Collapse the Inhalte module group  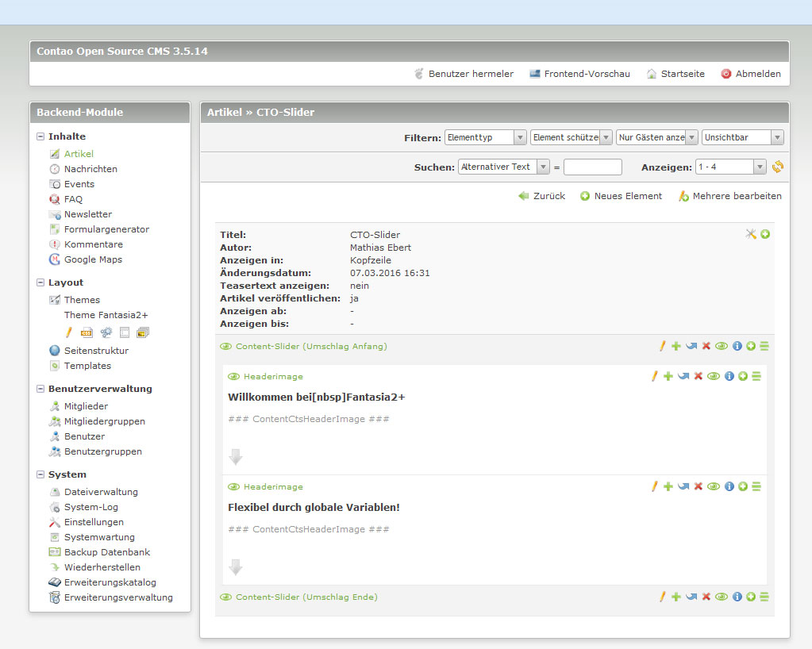41,136
